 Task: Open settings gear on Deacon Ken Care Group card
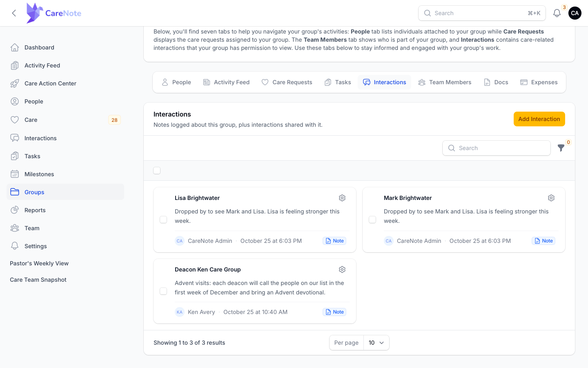(x=342, y=269)
